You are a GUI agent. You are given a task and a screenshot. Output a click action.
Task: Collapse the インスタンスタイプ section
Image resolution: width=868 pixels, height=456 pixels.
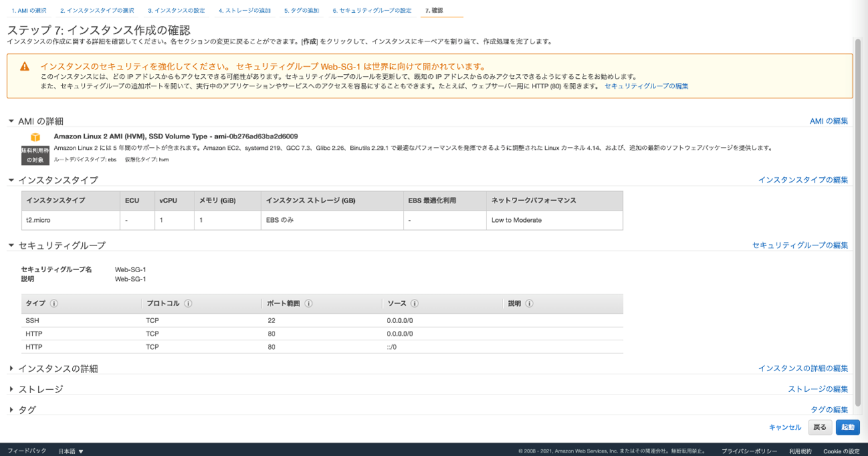(11, 180)
